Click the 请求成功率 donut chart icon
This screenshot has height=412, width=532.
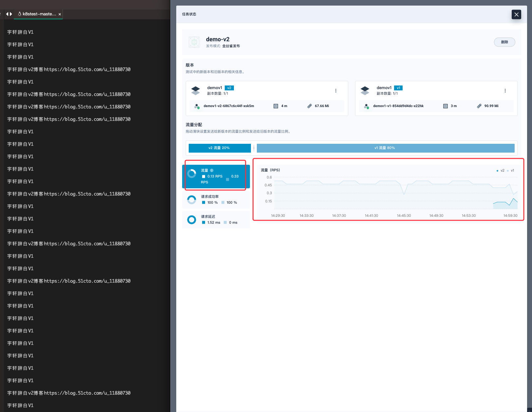point(192,199)
